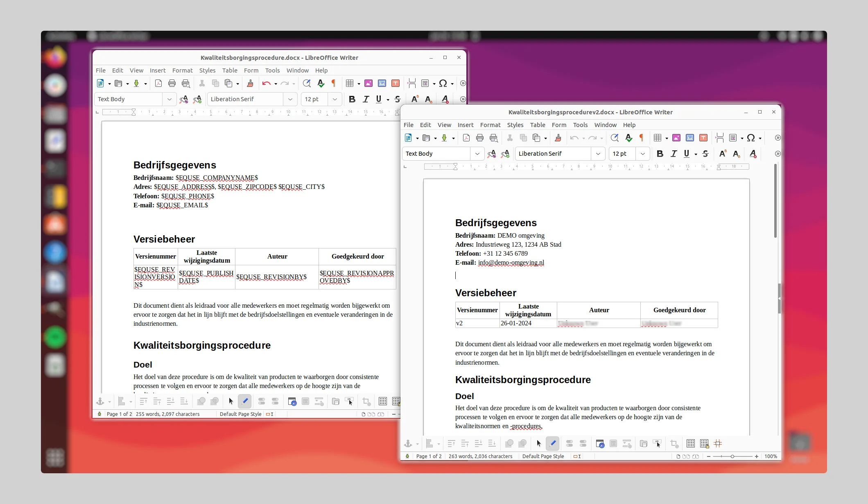
Task: Click Print icon in v2 document toolbar
Action: coord(479,138)
